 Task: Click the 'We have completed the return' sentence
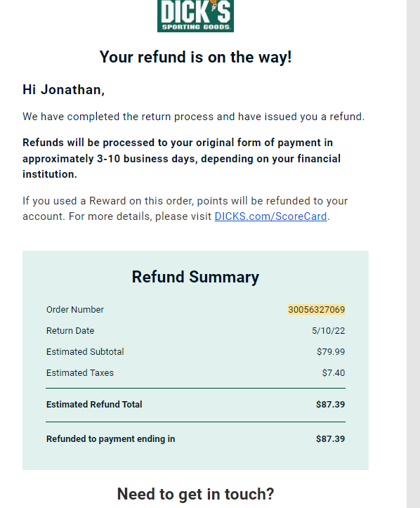click(194, 117)
